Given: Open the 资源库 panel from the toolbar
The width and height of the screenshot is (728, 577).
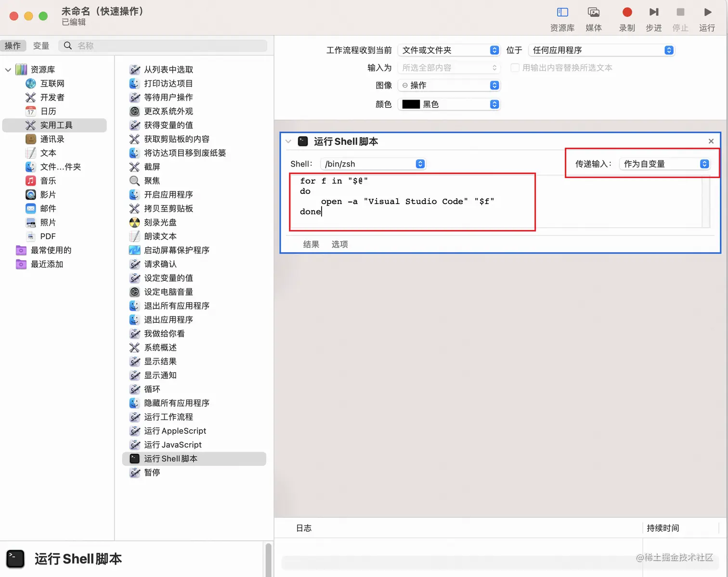Looking at the screenshot, I should pyautogui.click(x=562, y=18).
